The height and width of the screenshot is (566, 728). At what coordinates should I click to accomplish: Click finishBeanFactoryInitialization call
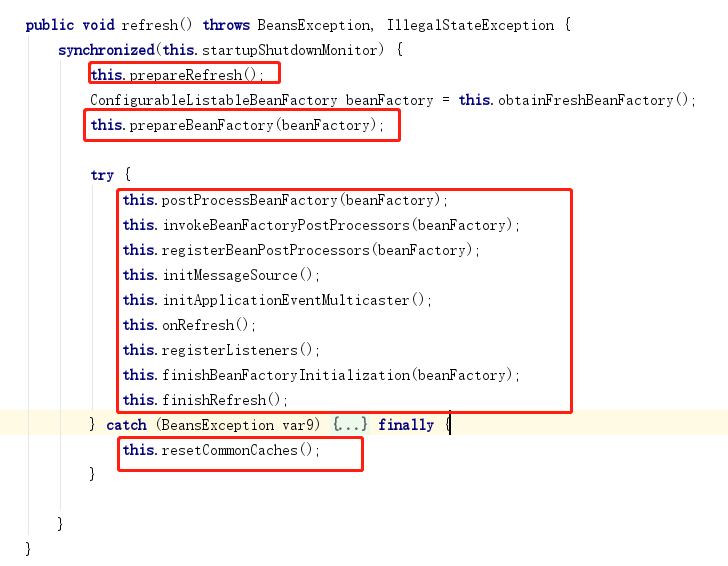[x=337, y=375]
